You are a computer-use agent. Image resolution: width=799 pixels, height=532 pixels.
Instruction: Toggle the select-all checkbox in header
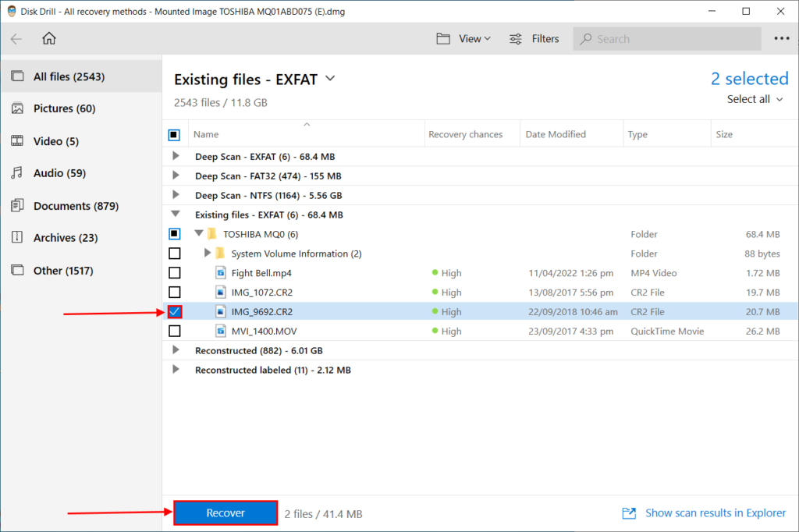pos(175,133)
